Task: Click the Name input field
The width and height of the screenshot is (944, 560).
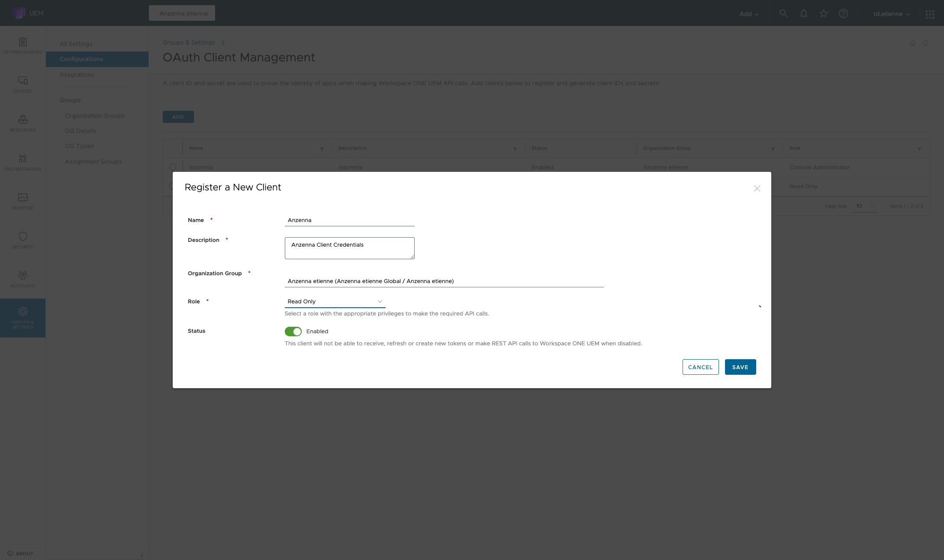Action: tap(349, 220)
